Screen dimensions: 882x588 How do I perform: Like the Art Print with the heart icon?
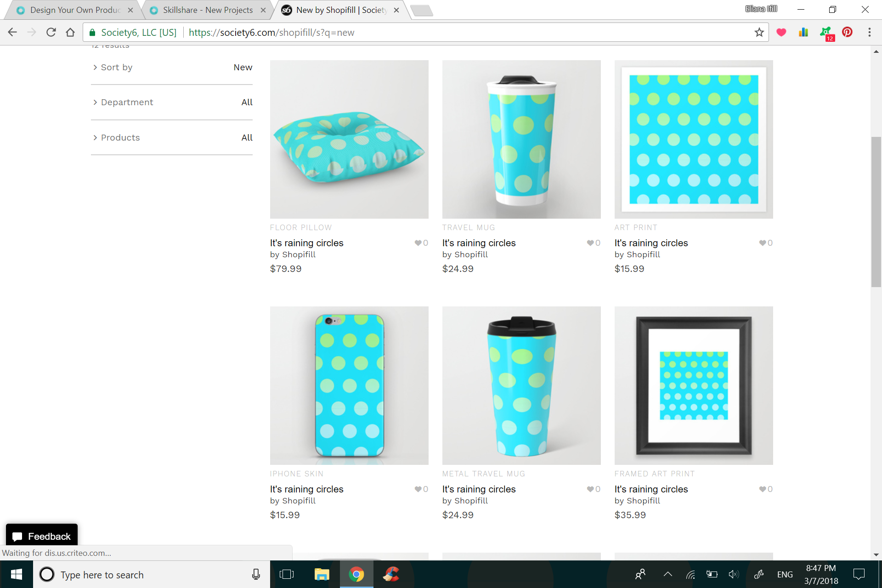click(763, 243)
